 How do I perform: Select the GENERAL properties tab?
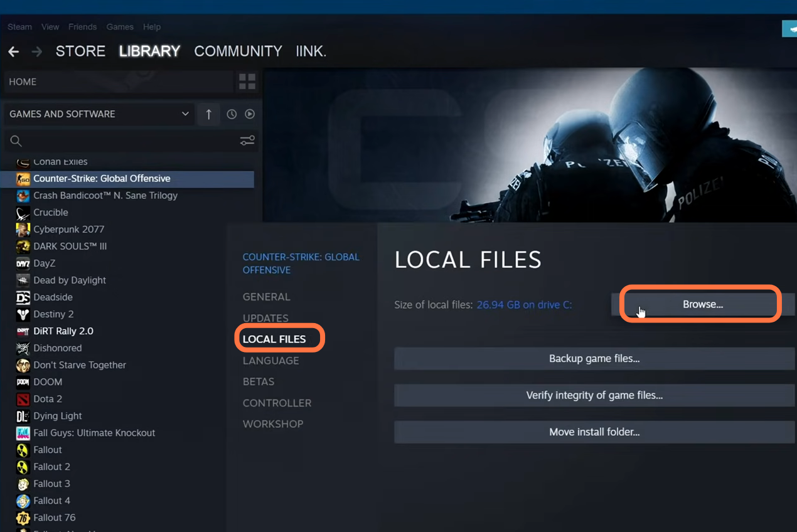pyautogui.click(x=266, y=297)
